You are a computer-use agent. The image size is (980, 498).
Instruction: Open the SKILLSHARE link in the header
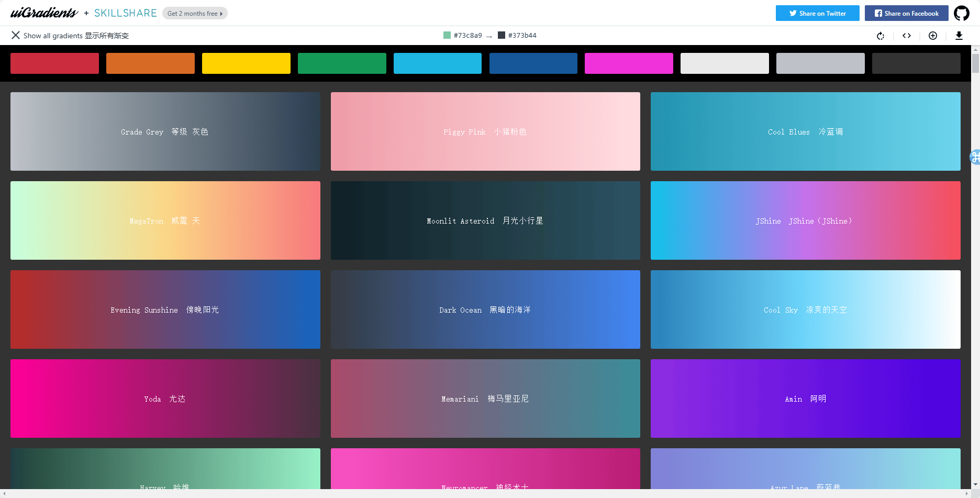coord(126,13)
